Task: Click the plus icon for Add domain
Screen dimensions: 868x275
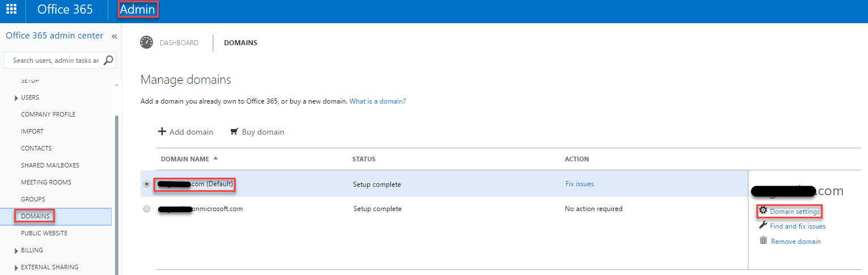Action: coord(162,131)
